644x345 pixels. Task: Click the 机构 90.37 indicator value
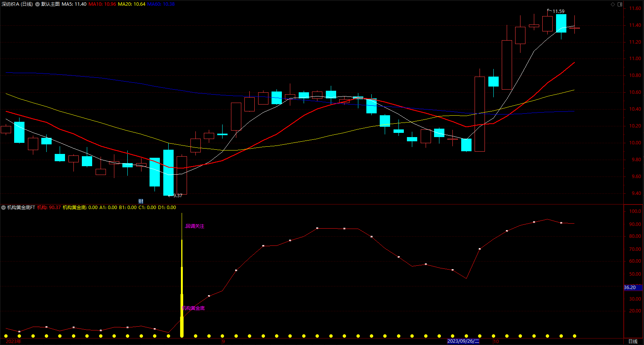click(x=49, y=208)
